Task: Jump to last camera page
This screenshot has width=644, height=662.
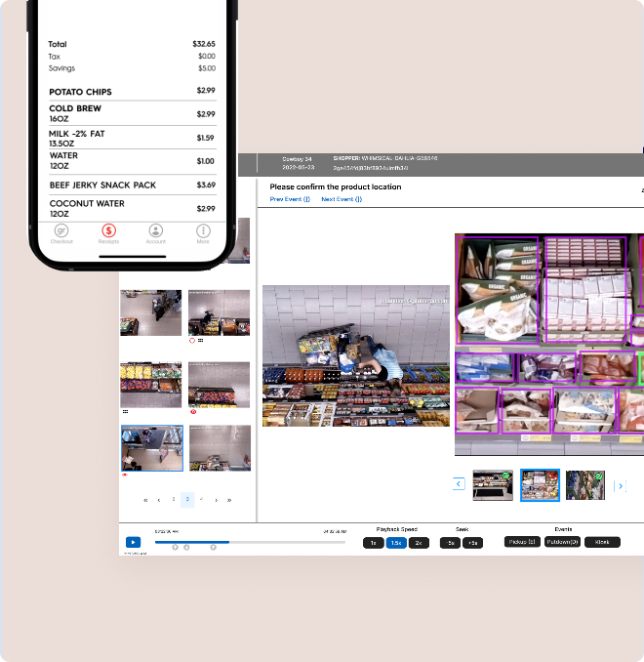Action: coord(229,500)
